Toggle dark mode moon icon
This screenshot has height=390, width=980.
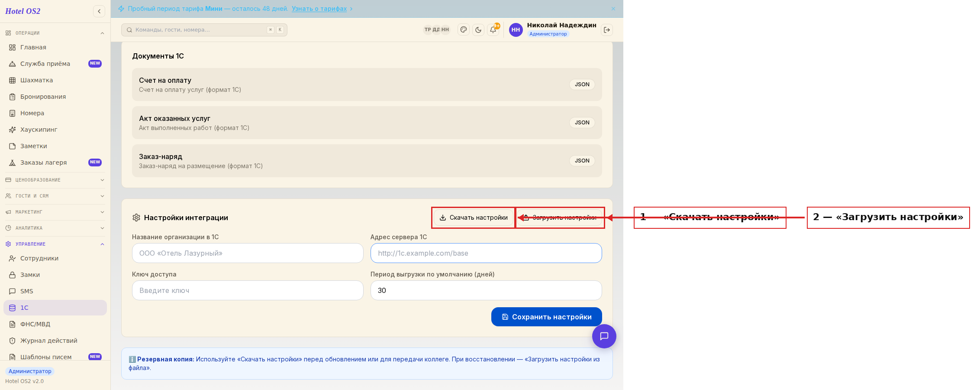(478, 30)
